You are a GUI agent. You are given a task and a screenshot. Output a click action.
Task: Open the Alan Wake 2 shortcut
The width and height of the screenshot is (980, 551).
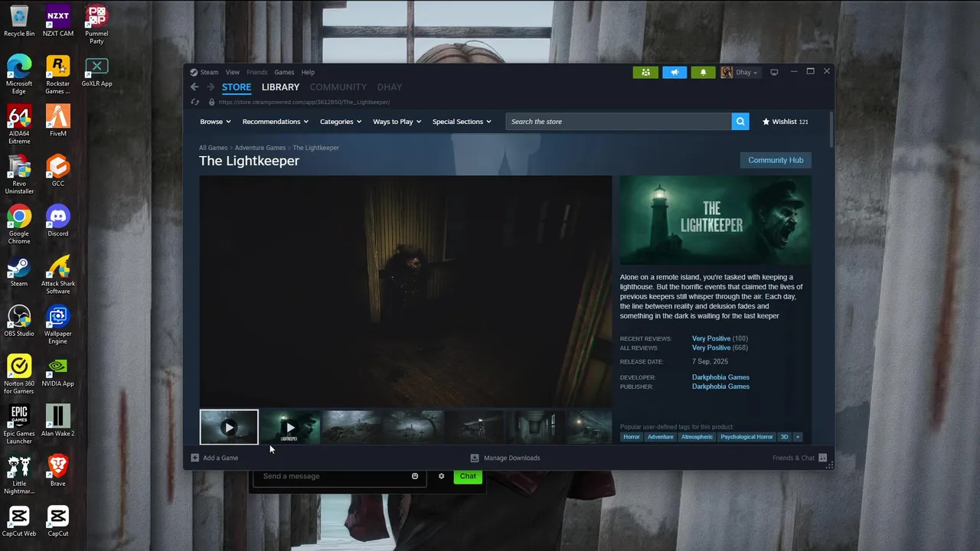click(x=58, y=421)
